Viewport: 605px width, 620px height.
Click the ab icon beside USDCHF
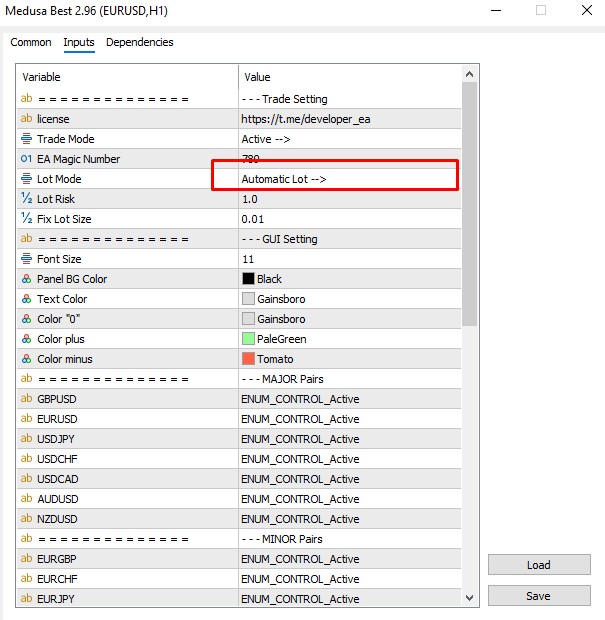tap(26, 458)
